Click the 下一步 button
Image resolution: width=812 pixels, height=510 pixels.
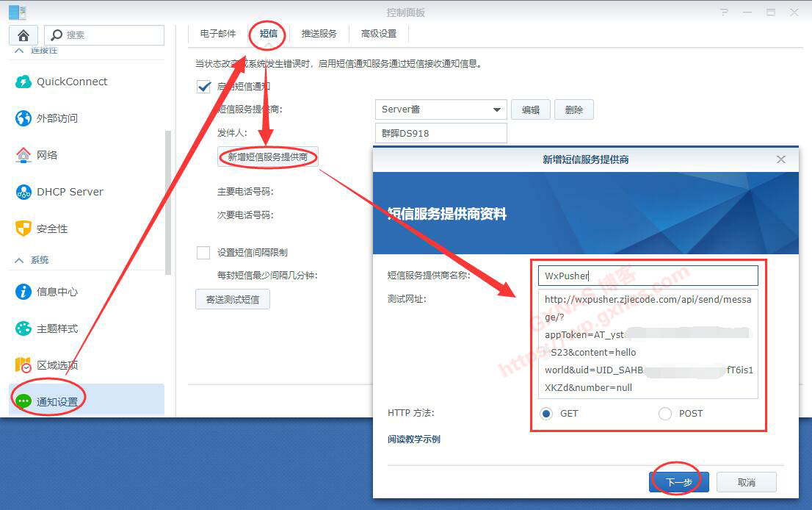pos(678,482)
